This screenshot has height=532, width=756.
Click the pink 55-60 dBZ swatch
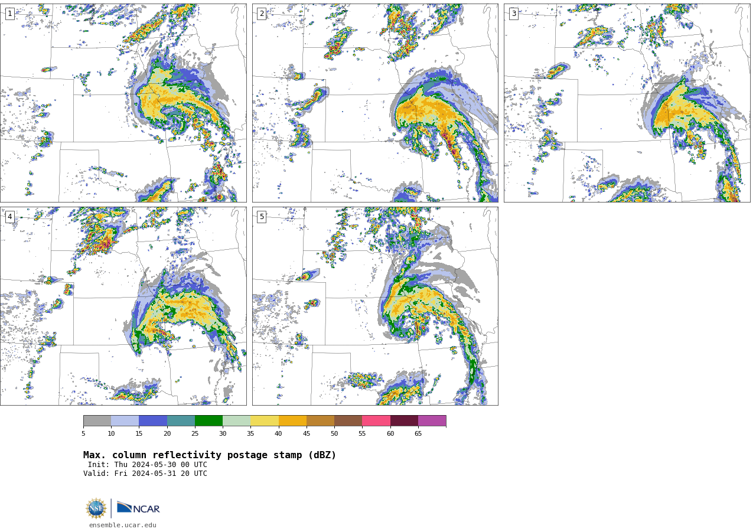coord(376,421)
